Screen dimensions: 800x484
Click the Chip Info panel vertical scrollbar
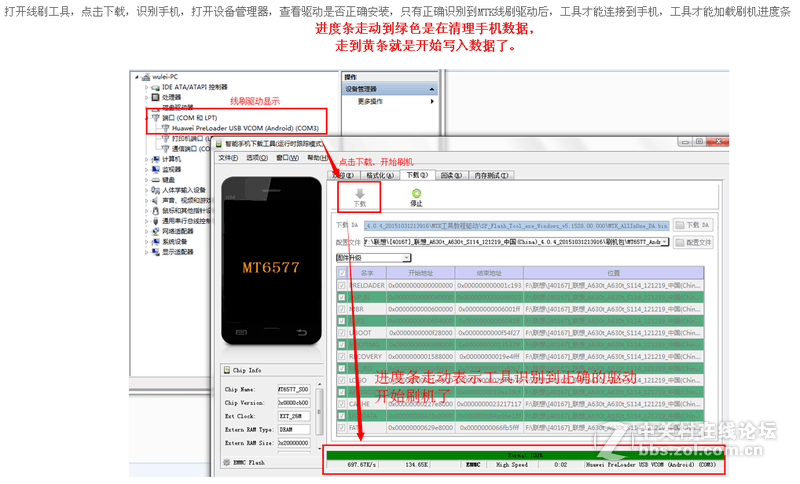(319, 416)
